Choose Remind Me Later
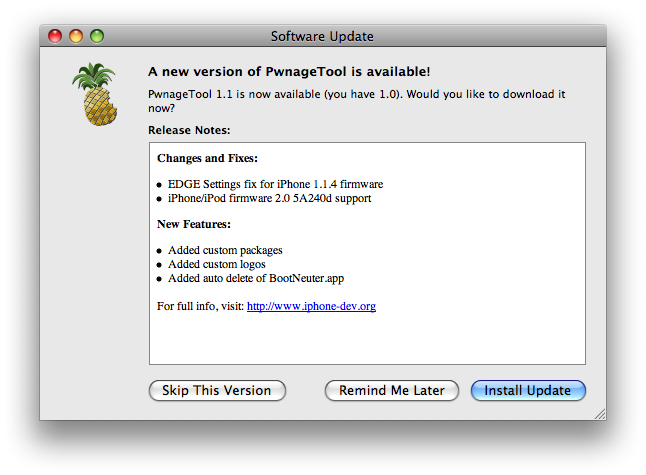The image size is (646, 475). tap(391, 391)
